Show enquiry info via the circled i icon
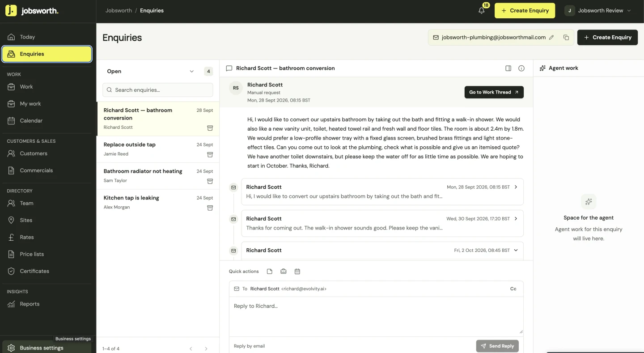The width and height of the screenshot is (644, 353). click(x=521, y=68)
